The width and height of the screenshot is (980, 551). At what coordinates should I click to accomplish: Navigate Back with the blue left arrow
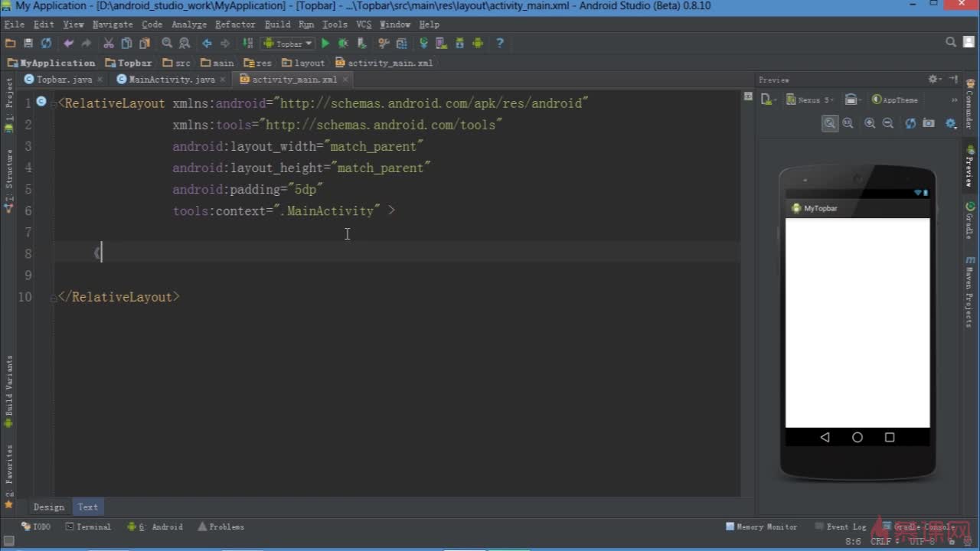(x=207, y=43)
